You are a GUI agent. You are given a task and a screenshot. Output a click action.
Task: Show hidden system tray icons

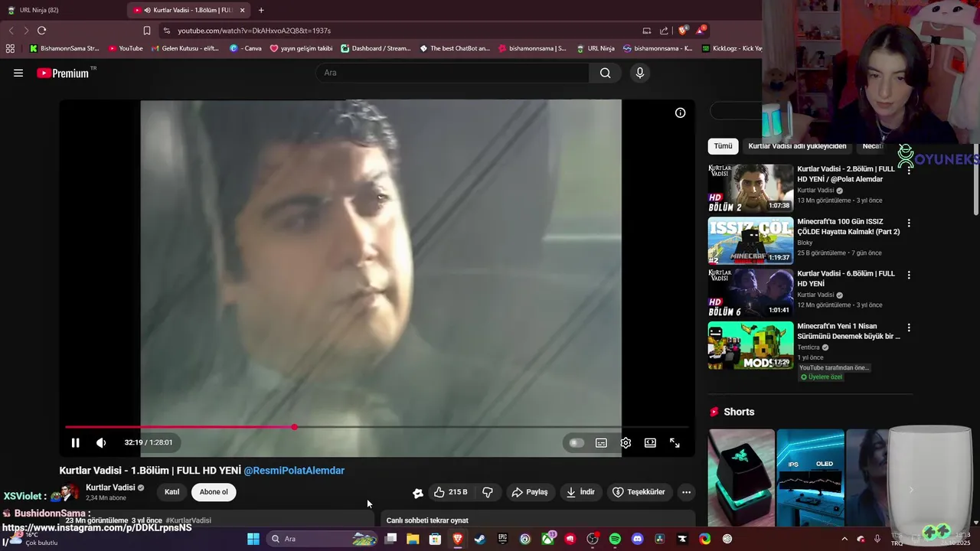point(844,539)
